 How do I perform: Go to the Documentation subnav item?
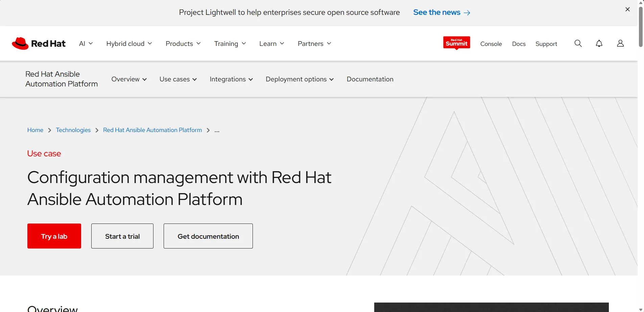pyautogui.click(x=370, y=79)
